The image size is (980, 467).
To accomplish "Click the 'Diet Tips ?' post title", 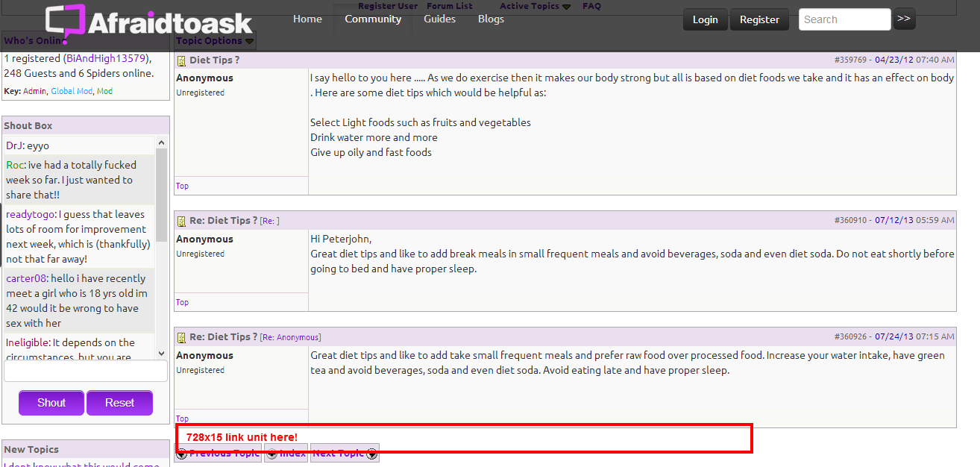I will coord(214,60).
